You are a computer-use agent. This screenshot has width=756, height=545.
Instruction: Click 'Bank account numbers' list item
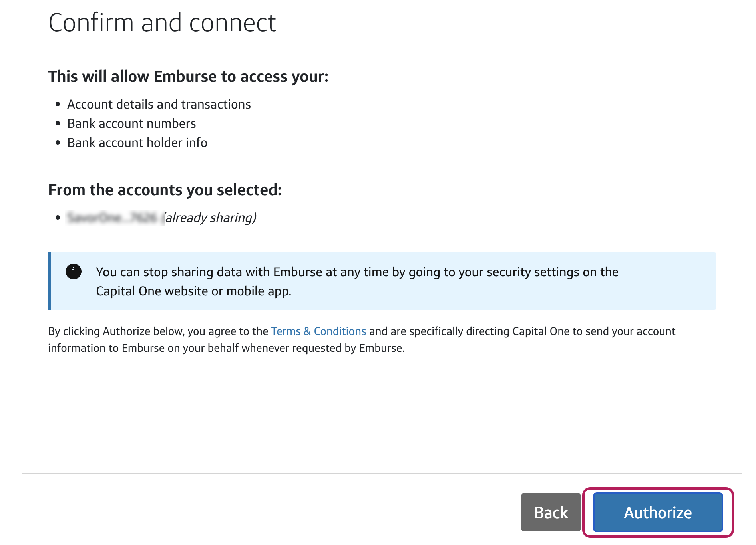pyautogui.click(x=131, y=123)
